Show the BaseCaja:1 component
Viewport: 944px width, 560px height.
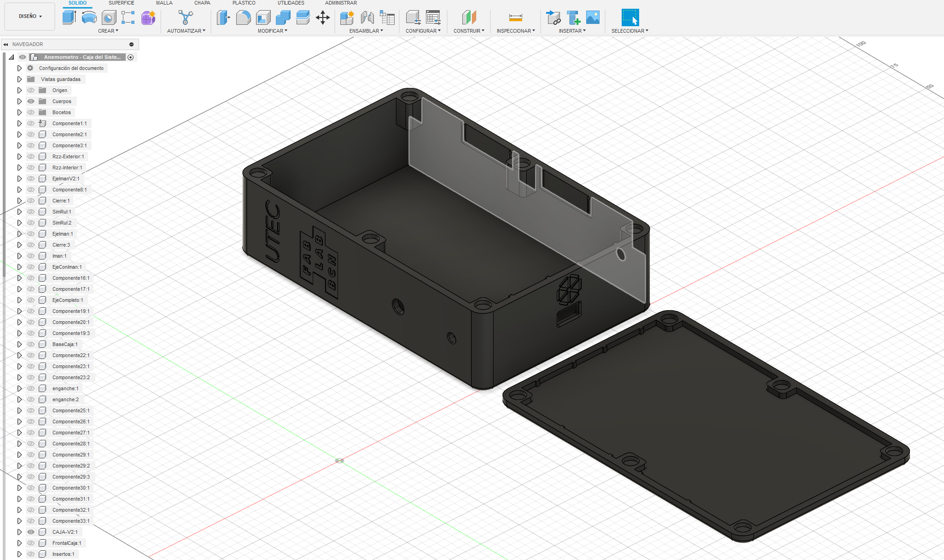point(31,344)
